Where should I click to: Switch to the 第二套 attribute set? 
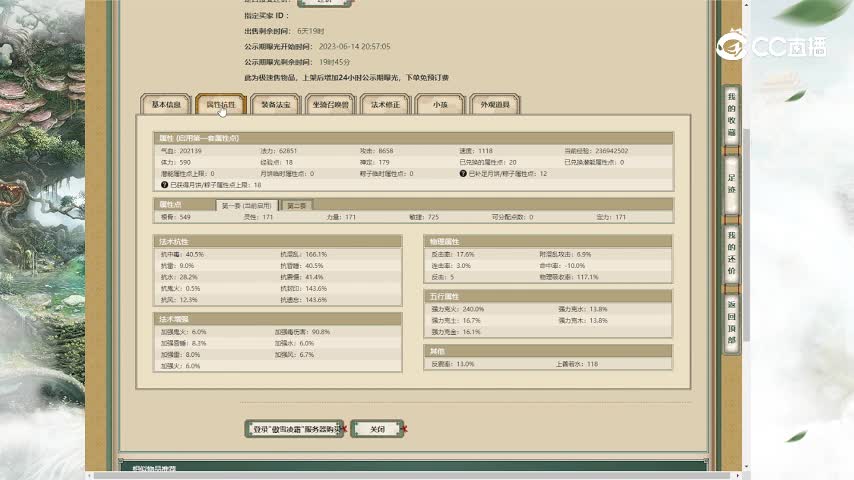pyautogui.click(x=296, y=205)
